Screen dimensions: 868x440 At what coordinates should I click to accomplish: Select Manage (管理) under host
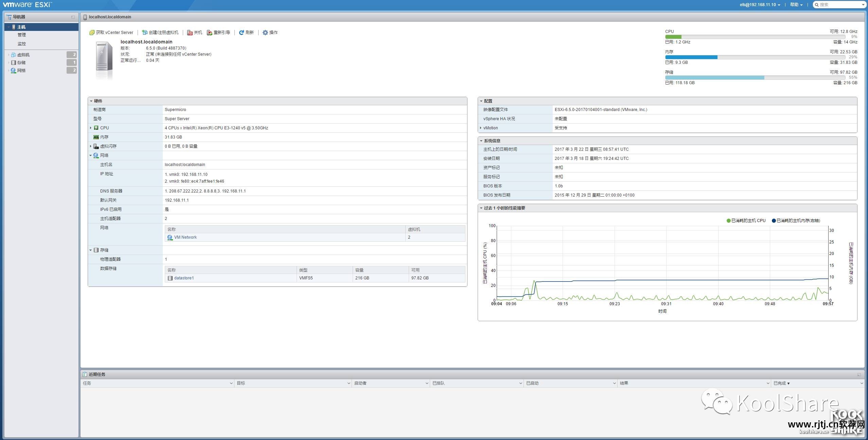click(22, 35)
